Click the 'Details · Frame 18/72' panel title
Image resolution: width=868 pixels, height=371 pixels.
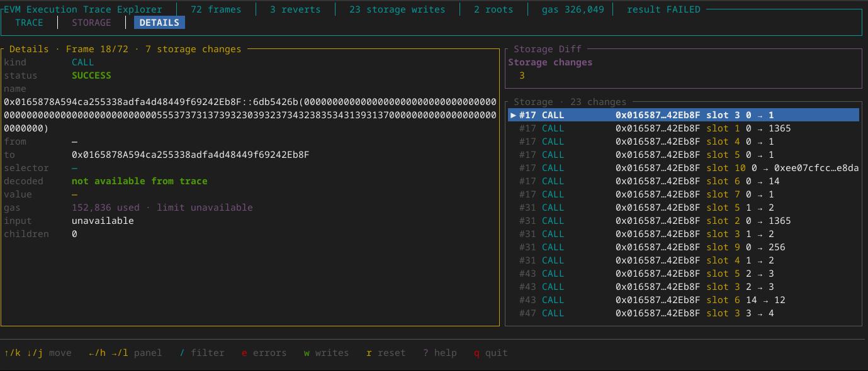point(69,49)
